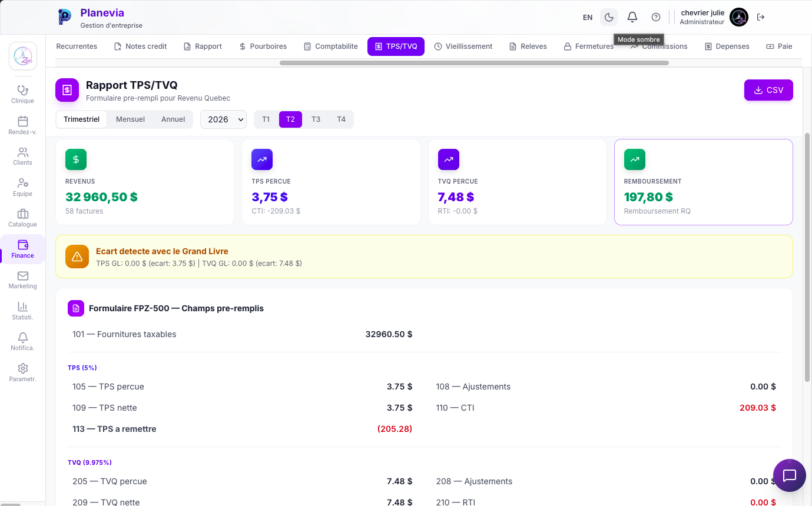
Task: Open Statisti. charts in sidebar
Action: pyautogui.click(x=23, y=311)
